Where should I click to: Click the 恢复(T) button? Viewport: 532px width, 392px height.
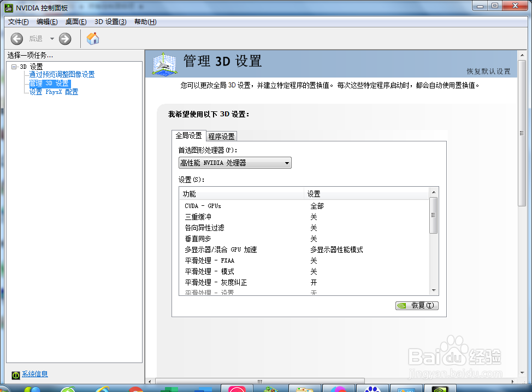(x=417, y=306)
